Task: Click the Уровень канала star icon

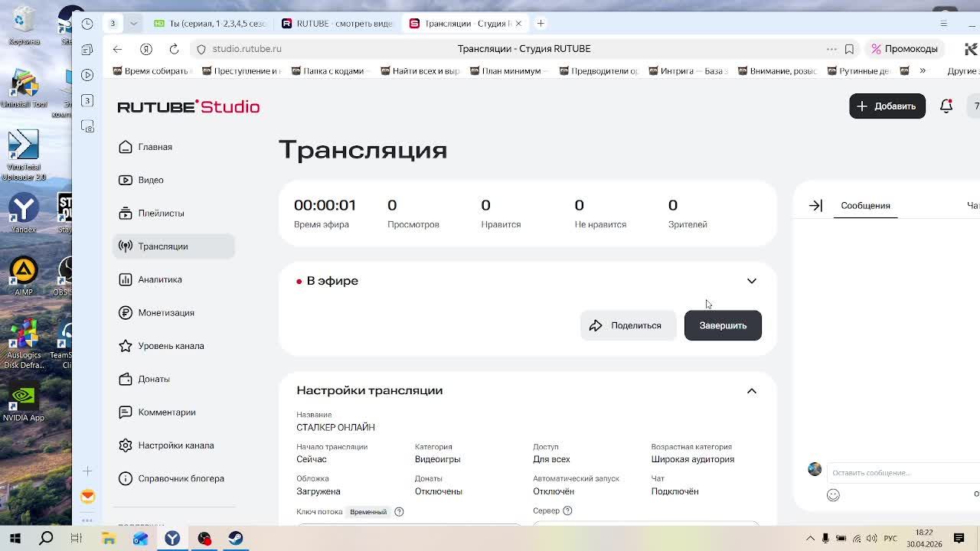Action: [x=126, y=346]
